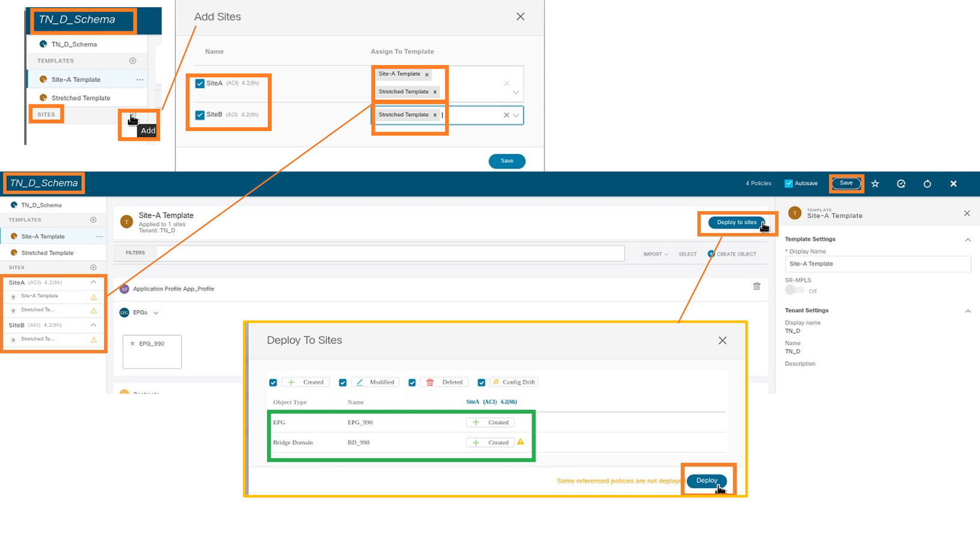Click Save in the Add Sites dialog
This screenshot has width=980, height=534.
[x=507, y=161]
